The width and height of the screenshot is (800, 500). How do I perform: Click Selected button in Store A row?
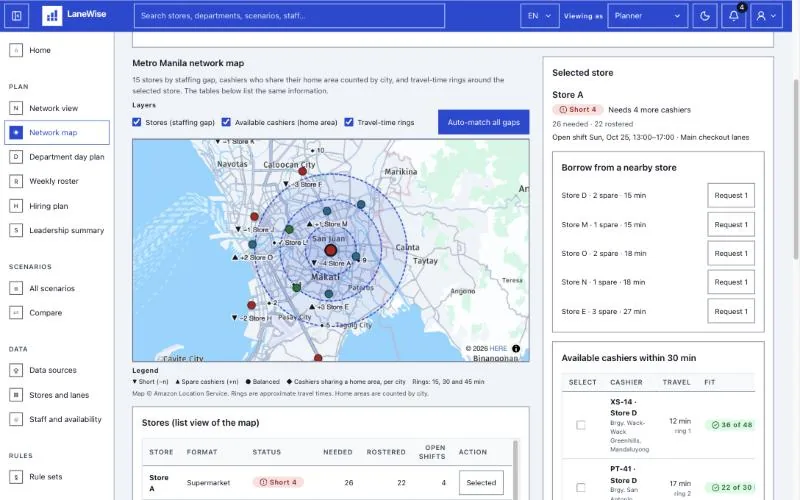(x=481, y=483)
